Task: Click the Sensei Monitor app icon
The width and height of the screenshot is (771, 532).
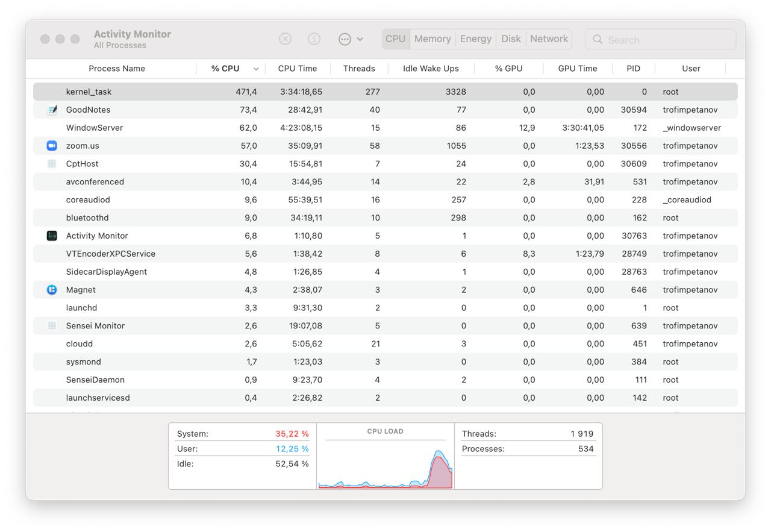Action: [x=52, y=326]
